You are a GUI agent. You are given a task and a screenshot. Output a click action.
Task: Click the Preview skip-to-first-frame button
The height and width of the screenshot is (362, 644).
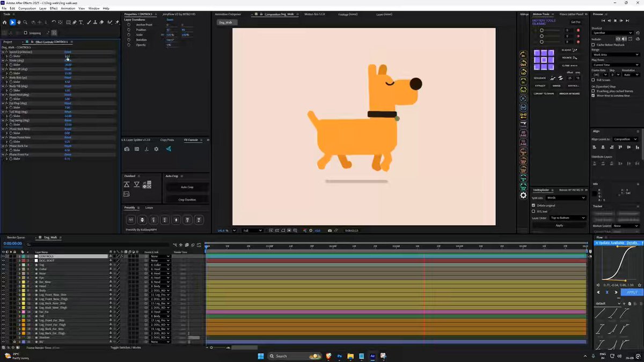click(603, 20)
